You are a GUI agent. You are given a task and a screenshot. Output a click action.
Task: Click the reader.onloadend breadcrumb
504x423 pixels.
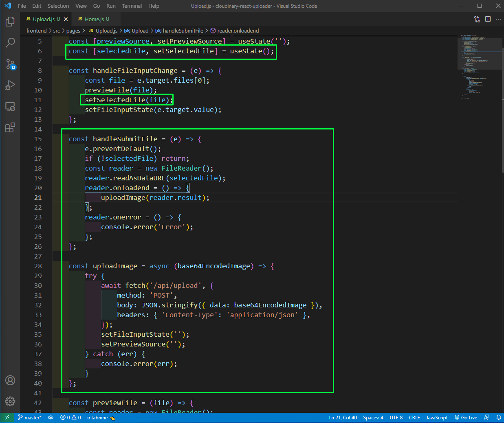(x=235, y=31)
